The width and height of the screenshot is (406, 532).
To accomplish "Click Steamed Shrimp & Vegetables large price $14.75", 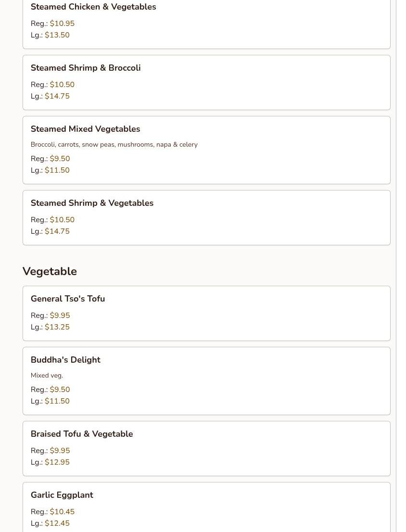I will coord(57,231).
